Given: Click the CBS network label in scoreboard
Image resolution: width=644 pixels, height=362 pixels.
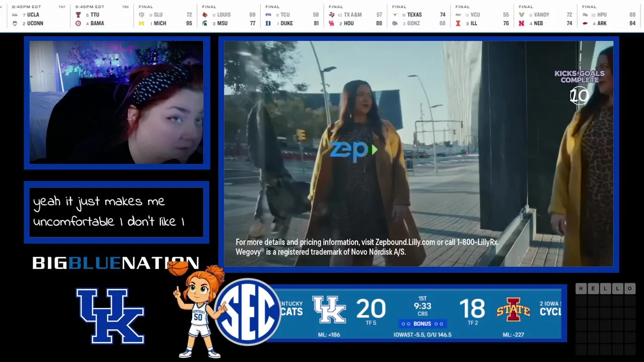Looking at the screenshot, I should [423, 314].
